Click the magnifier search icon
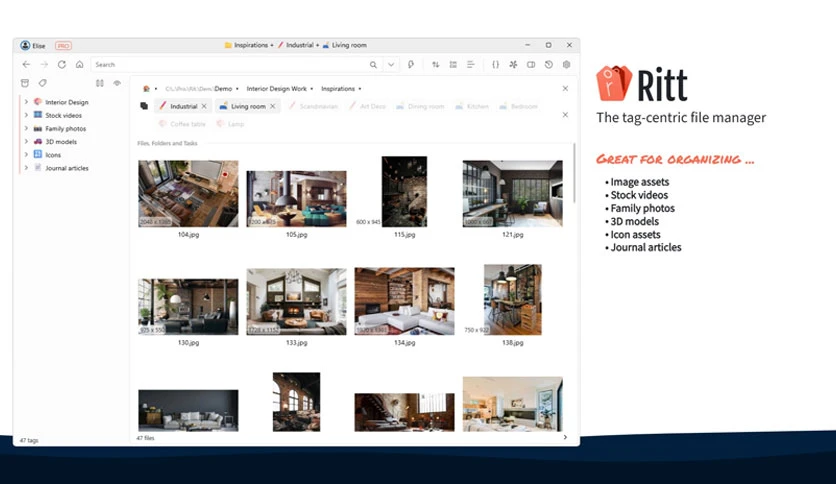 [373, 64]
